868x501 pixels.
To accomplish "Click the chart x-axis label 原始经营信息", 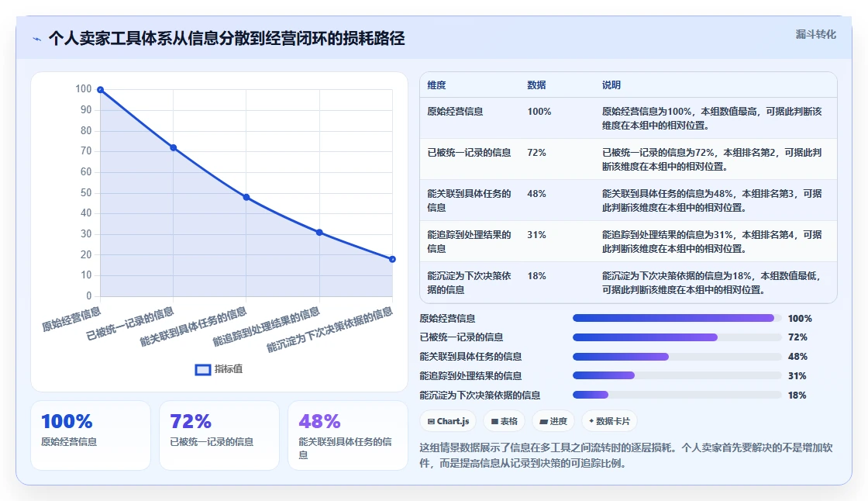I will tap(71, 320).
